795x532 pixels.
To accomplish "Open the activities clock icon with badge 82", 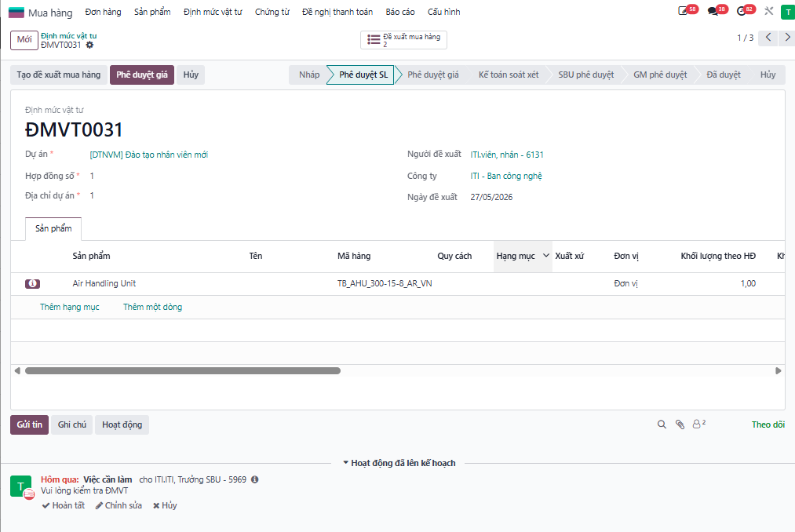I will click(x=742, y=11).
